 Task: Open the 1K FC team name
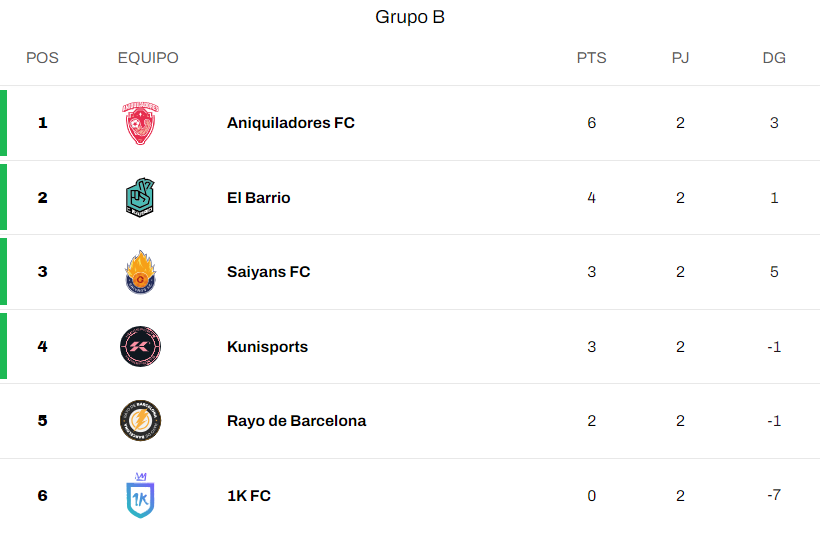click(x=249, y=495)
